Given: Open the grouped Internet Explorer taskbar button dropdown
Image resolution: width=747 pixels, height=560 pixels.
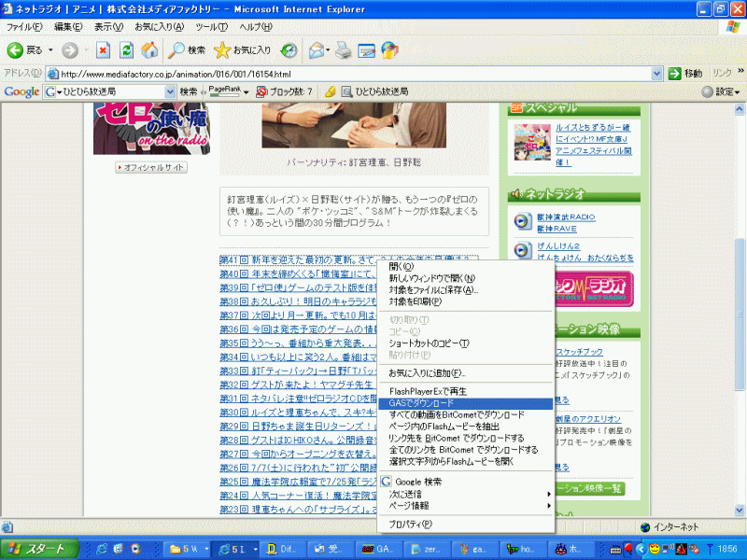Looking at the screenshot, I should (254, 549).
